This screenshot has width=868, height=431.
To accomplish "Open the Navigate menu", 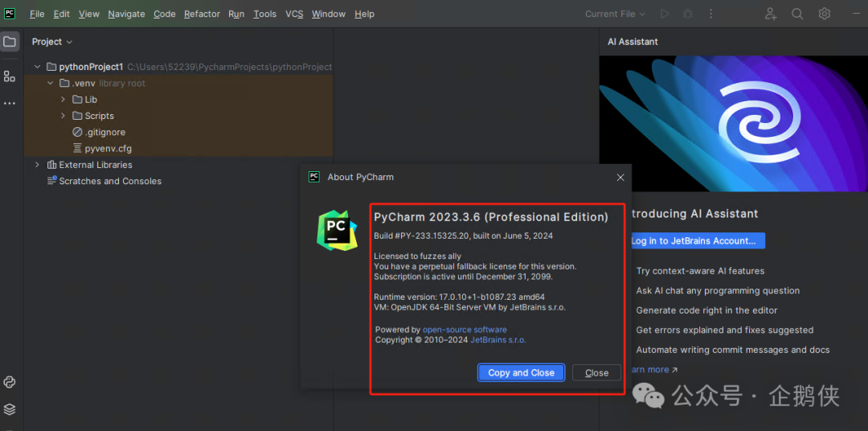I will [x=126, y=14].
